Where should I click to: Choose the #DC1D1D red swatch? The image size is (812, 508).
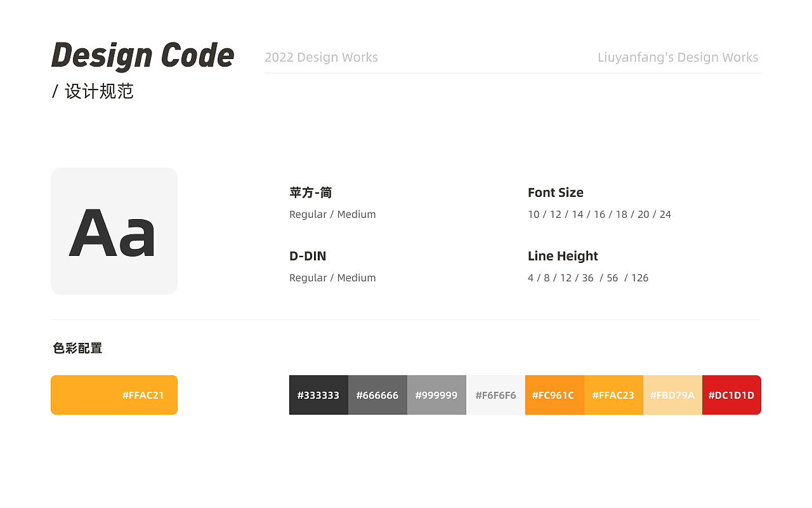[731, 395]
